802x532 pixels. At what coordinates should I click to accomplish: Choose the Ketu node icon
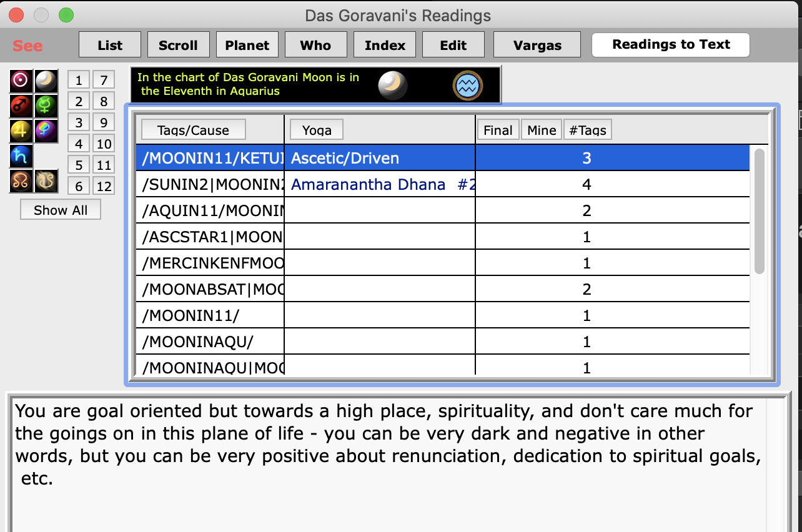coord(46,182)
